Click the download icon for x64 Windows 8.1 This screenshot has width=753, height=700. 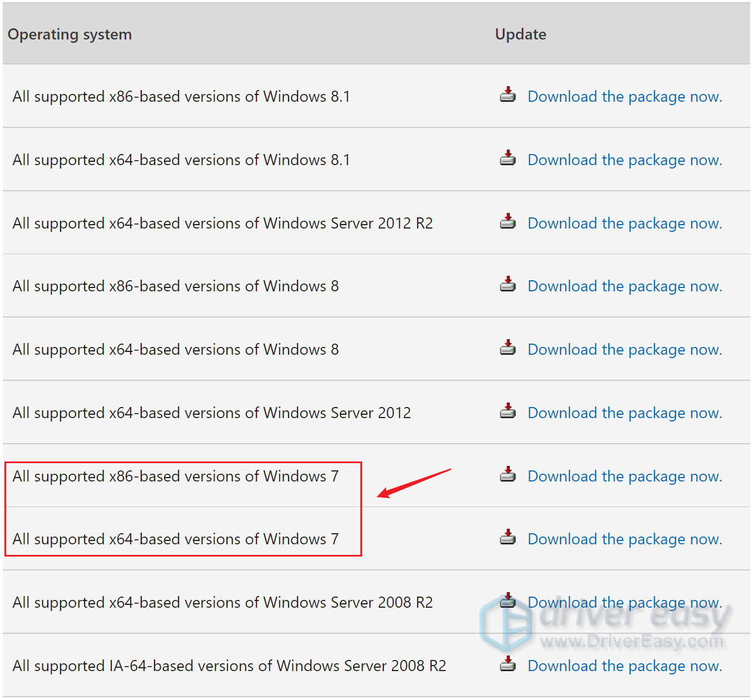pyautogui.click(x=507, y=158)
